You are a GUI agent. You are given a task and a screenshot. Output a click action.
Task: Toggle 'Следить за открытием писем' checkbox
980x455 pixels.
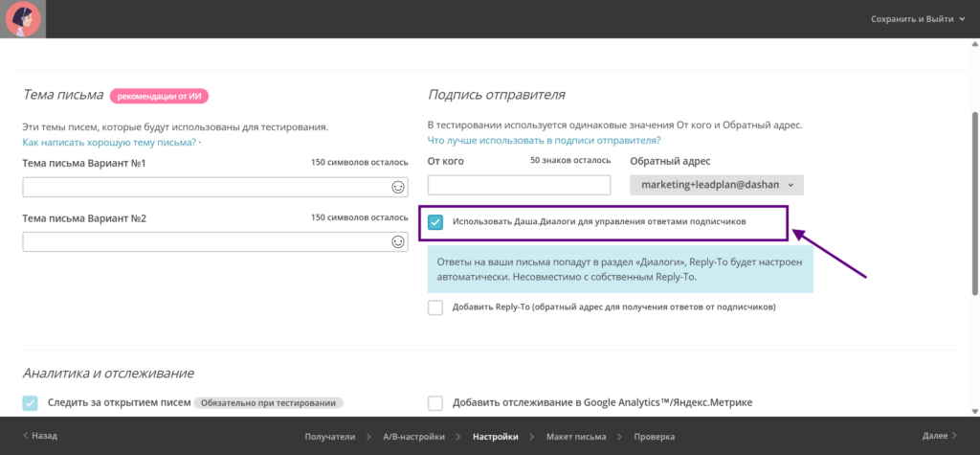tap(30, 402)
